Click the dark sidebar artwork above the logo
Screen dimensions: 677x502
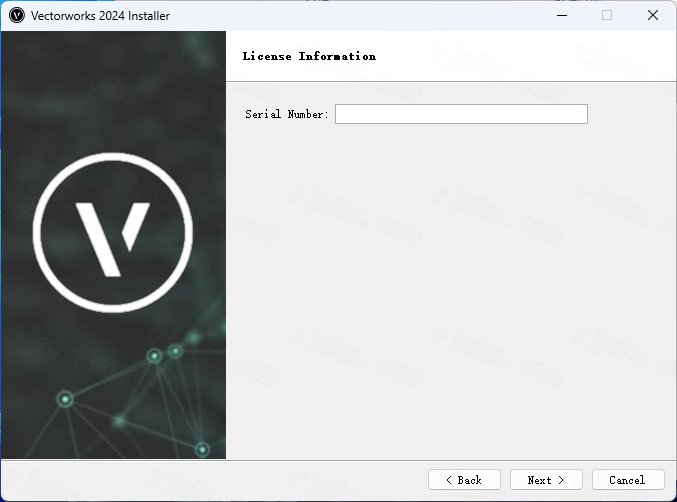coord(112,90)
